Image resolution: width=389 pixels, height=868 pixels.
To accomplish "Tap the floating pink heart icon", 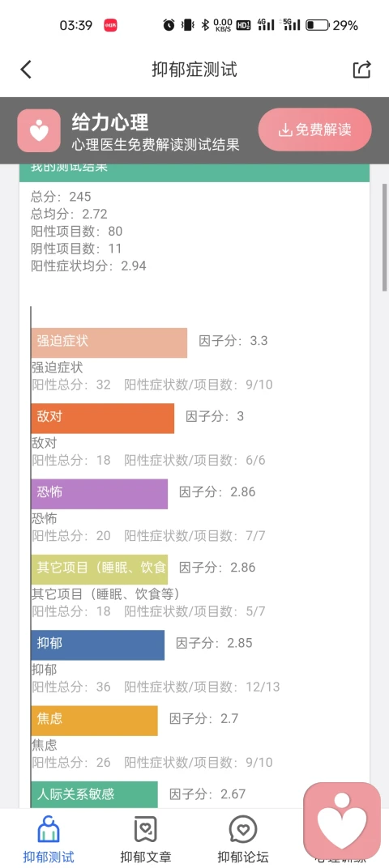I will 342,821.
